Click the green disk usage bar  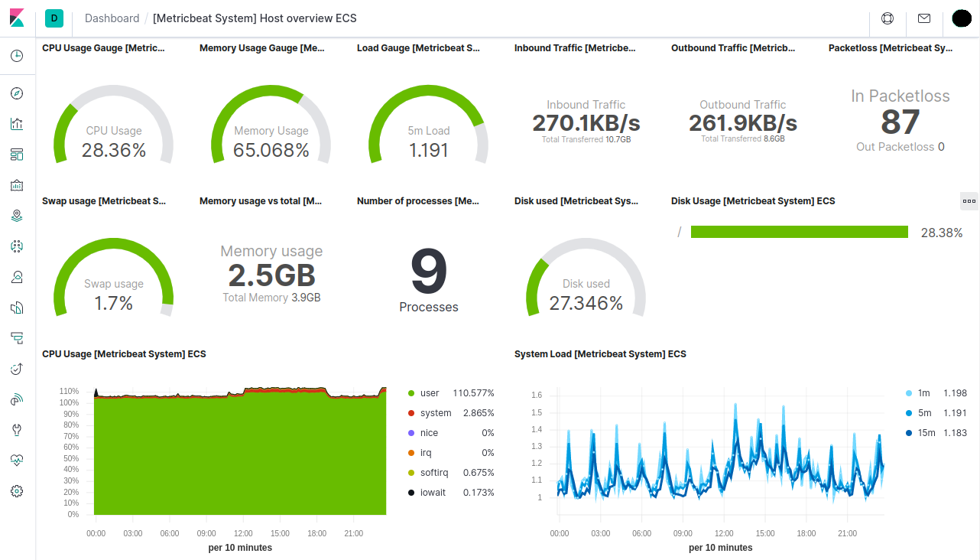(x=799, y=232)
